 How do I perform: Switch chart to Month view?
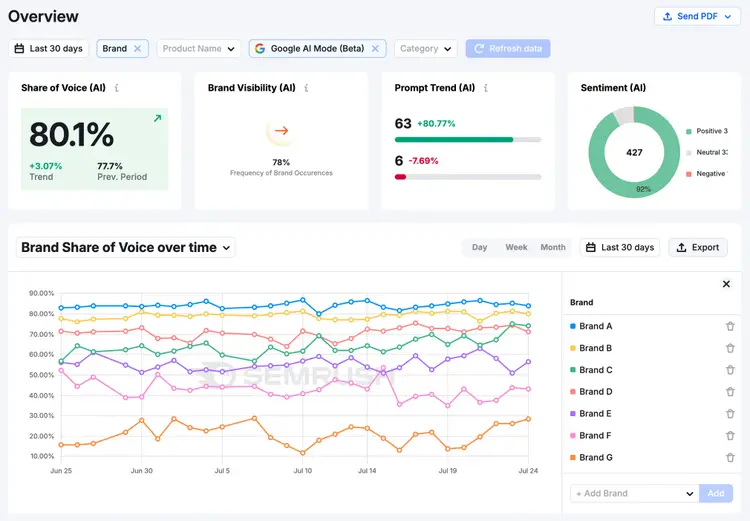point(553,247)
